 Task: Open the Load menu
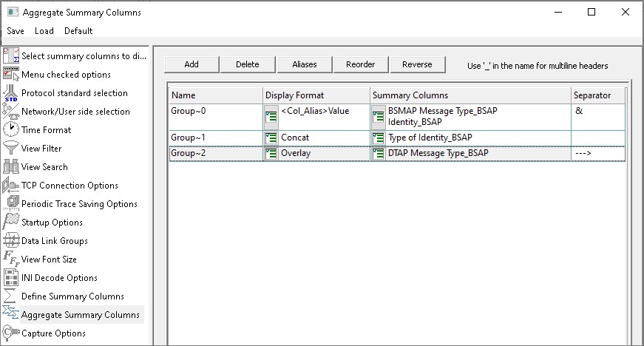(44, 31)
